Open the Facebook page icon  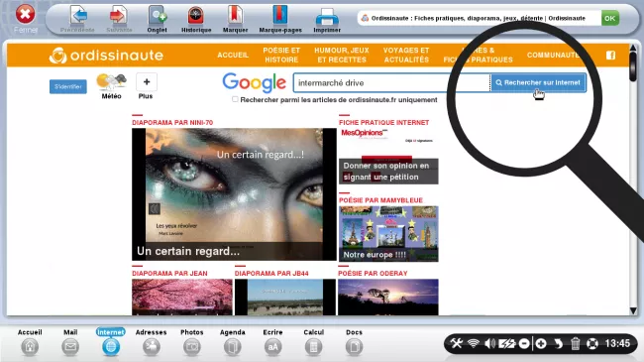click(610, 56)
